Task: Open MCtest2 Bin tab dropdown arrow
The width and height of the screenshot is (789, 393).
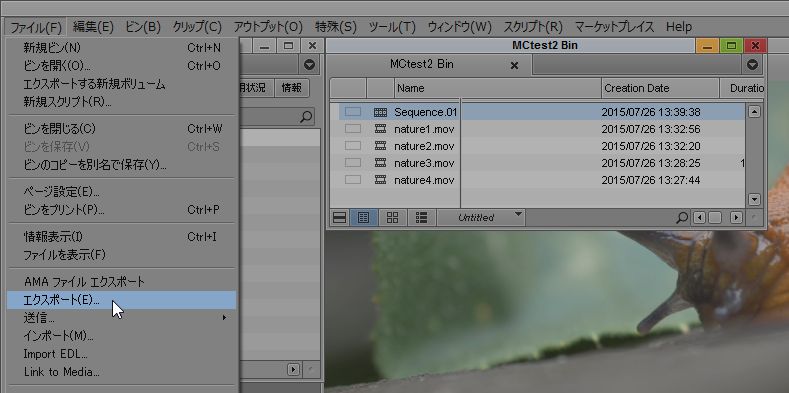Action: (752, 64)
